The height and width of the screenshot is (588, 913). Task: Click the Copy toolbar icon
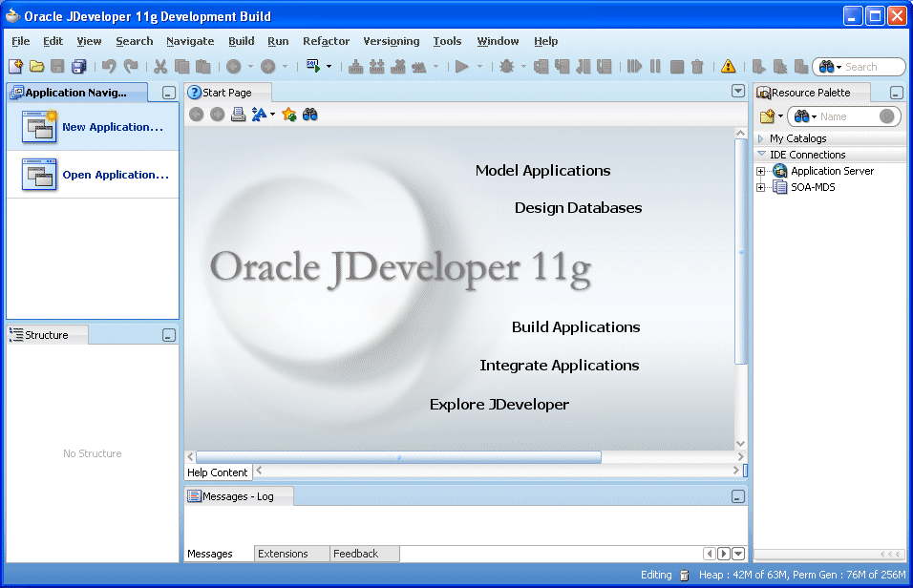click(x=181, y=67)
